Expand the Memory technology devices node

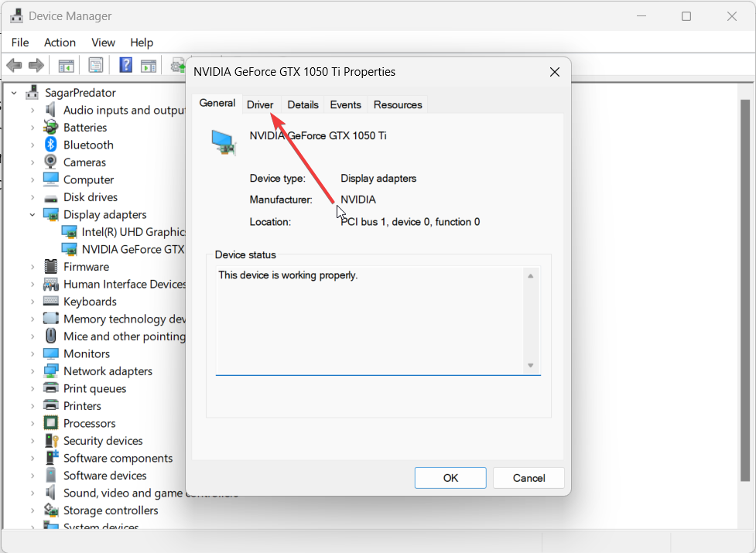[x=32, y=319]
